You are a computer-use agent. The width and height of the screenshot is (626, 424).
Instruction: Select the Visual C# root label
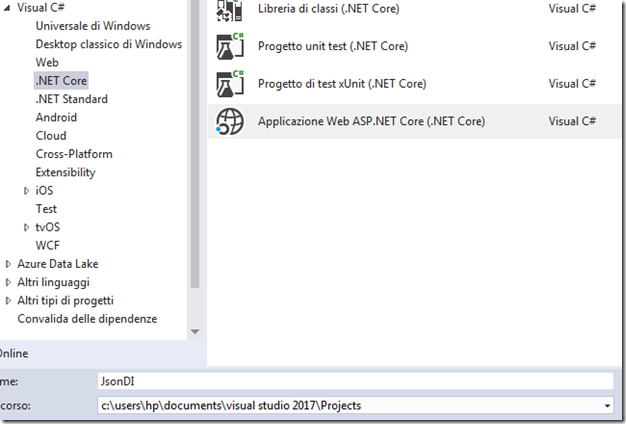[41, 8]
